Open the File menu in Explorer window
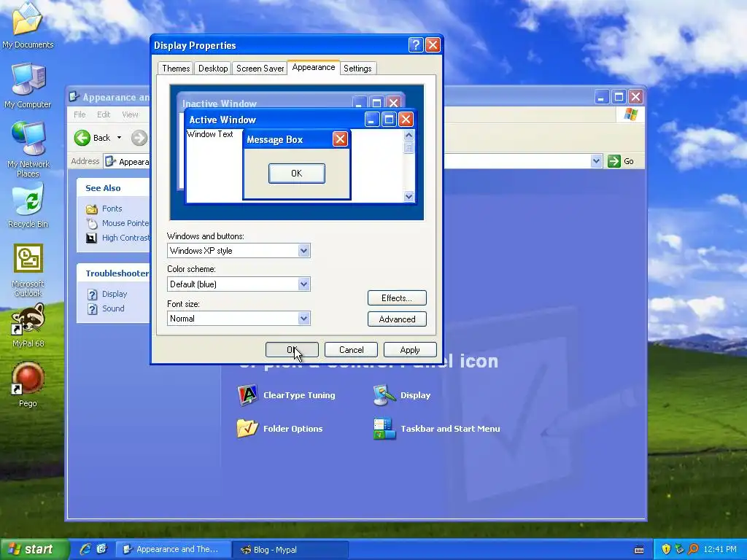The width and height of the screenshot is (747, 560). [x=80, y=114]
